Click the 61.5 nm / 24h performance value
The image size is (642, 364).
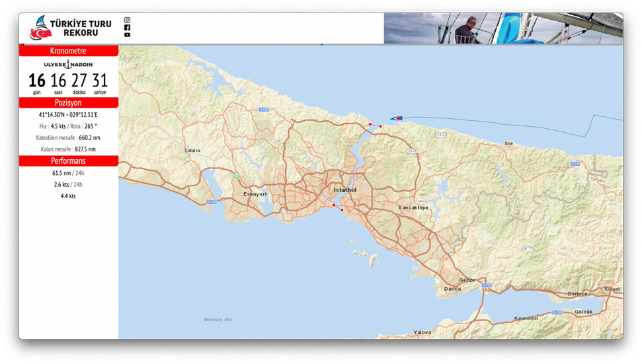[68, 173]
